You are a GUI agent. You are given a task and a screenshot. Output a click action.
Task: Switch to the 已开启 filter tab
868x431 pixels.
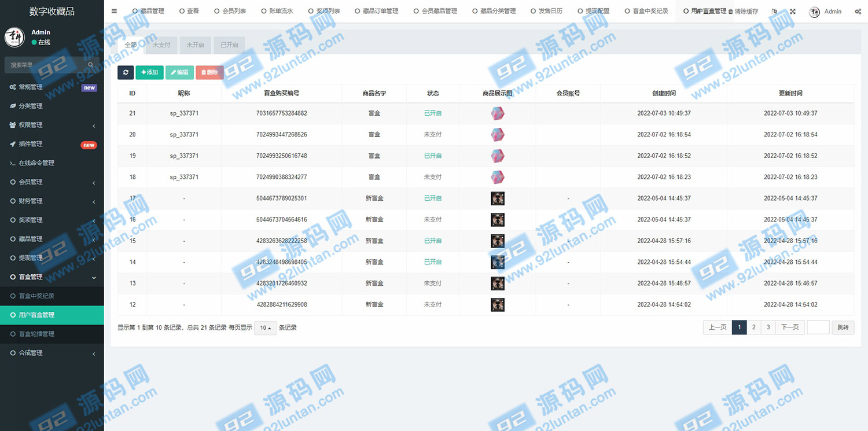point(229,45)
